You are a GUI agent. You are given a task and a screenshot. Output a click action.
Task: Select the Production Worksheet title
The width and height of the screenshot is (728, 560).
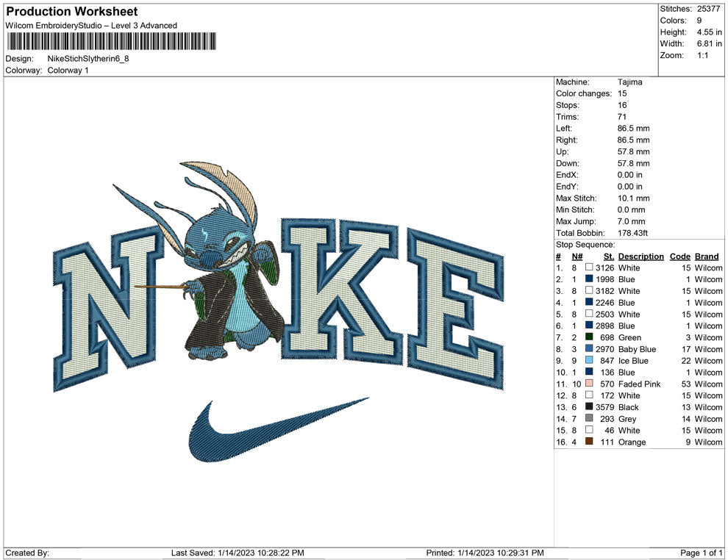click(72, 12)
